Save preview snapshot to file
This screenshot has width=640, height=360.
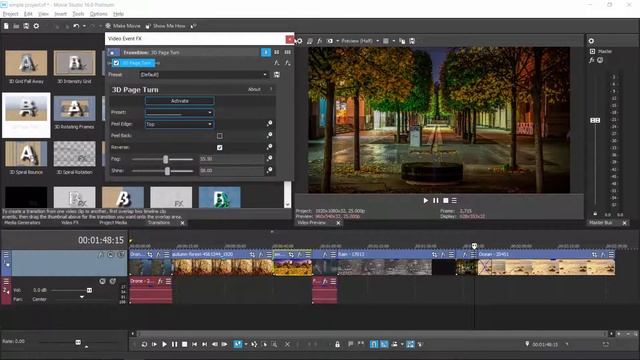pyautogui.click(x=412, y=41)
